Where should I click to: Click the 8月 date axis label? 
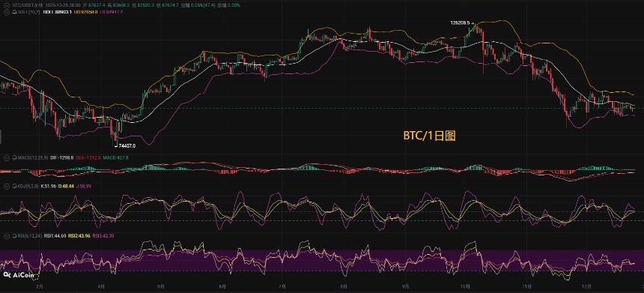pos(344,286)
